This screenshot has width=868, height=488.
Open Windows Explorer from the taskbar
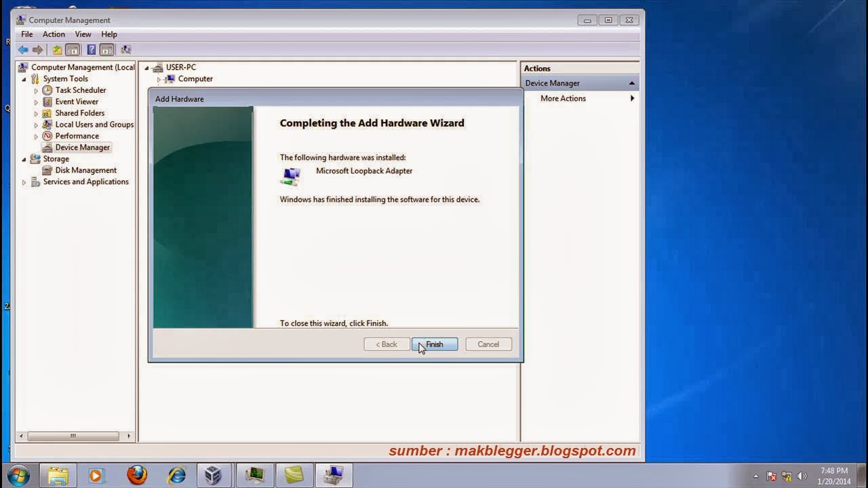coord(58,476)
